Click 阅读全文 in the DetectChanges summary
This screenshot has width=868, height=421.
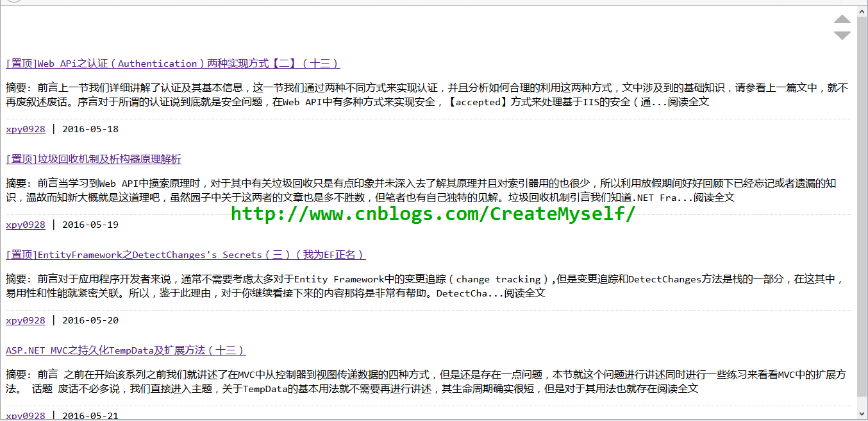click(x=524, y=293)
